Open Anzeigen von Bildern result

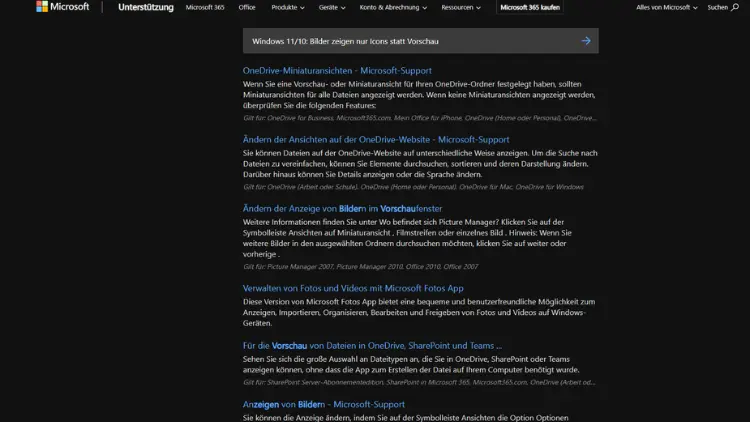click(x=324, y=404)
